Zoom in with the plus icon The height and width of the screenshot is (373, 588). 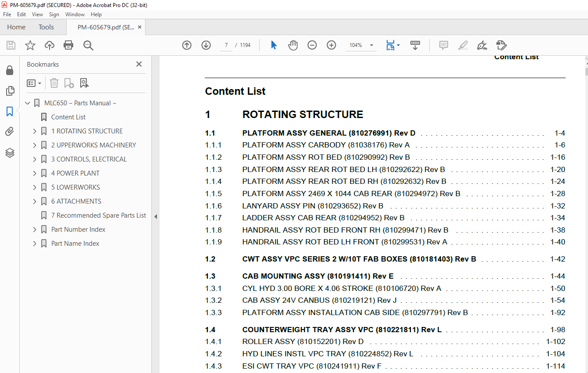pyautogui.click(x=331, y=45)
